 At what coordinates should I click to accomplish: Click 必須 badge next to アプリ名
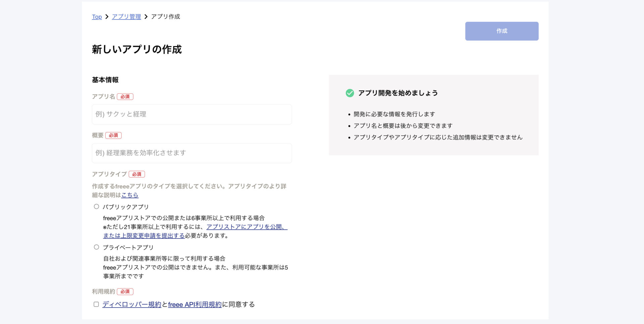click(125, 97)
